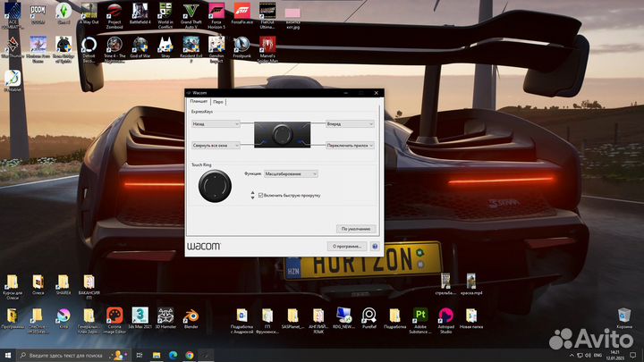The image size is (644, 362).
Task: Open ACE COMBAT desktop shortcut
Action: point(13,16)
